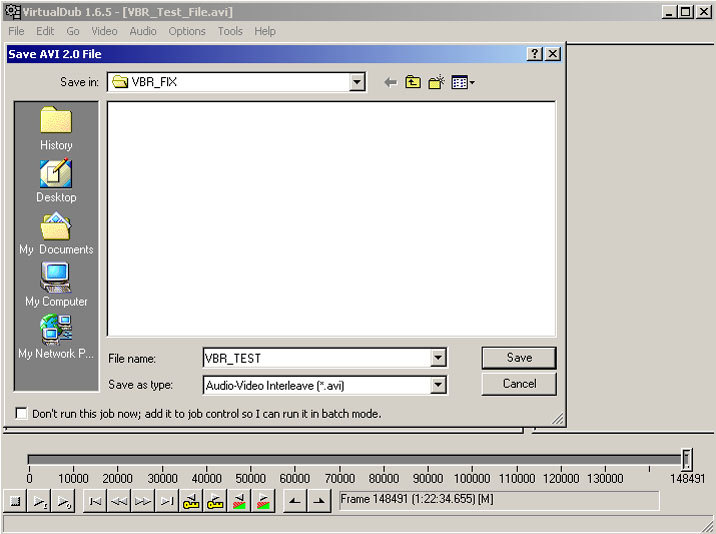This screenshot has width=716, height=534.
Task: Click the empty file list pane
Action: [x=332, y=219]
